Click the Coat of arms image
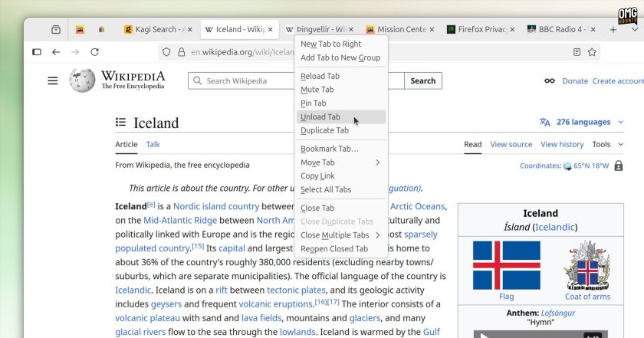Viewport: 644px width, 338px height. [587, 265]
